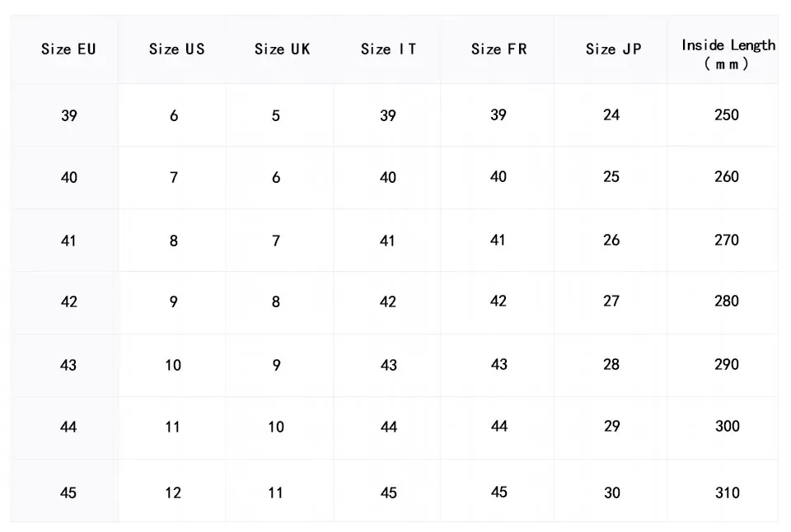Select JP size 24 cell
791x532 pixels.
coord(611,115)
